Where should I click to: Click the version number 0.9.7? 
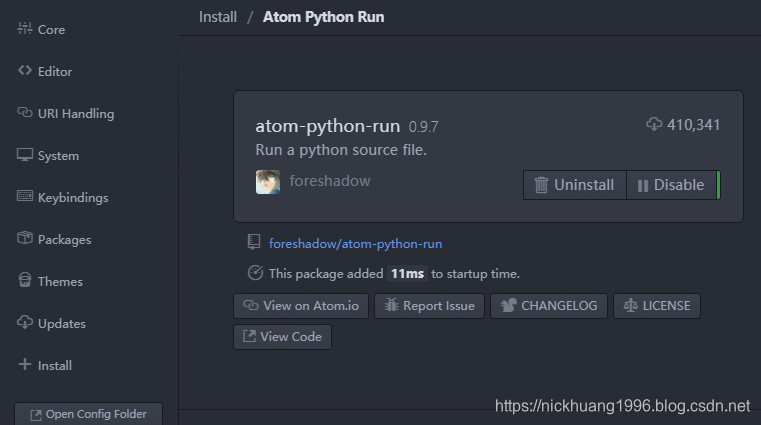click(423, 127)
